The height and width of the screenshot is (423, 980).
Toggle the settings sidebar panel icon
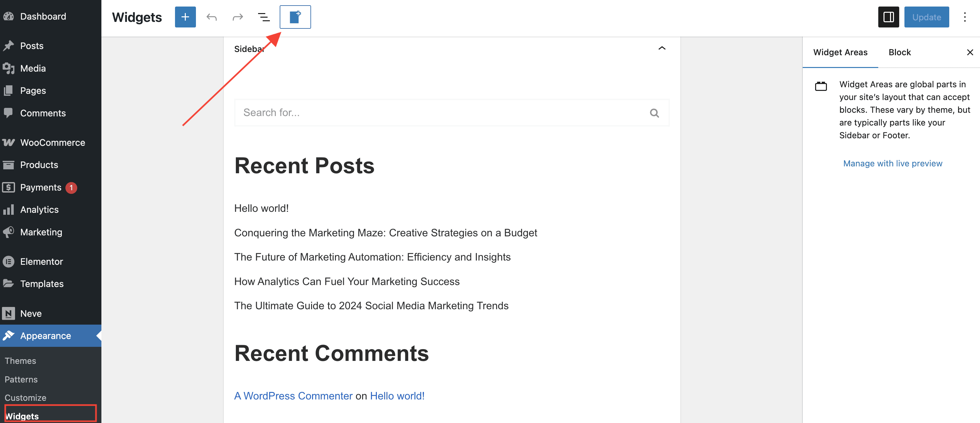pyautogui.click(x=888, y=17)
